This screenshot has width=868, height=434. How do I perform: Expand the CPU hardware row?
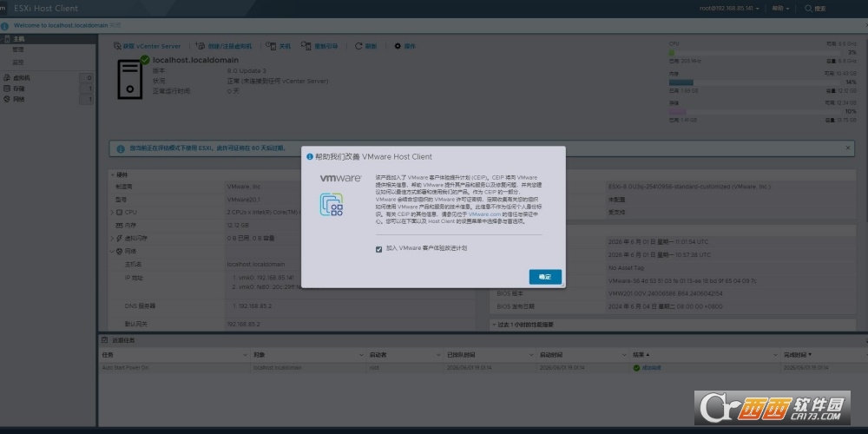pyautogui.click(x=112, y=213)
